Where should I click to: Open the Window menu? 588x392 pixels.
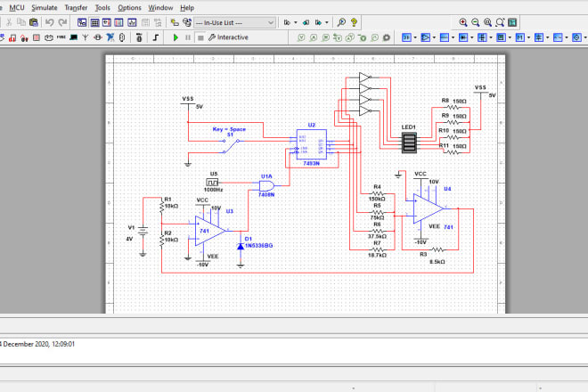(x=160, y=7)
